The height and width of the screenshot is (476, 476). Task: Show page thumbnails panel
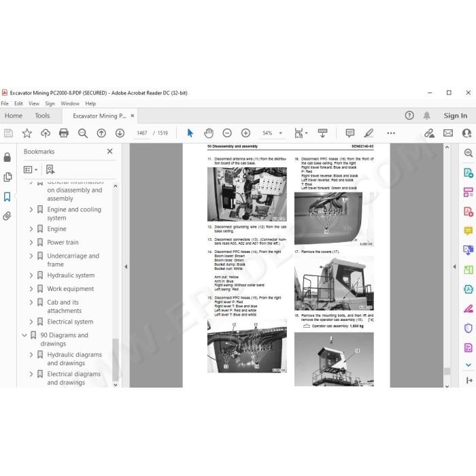point(7,177)
